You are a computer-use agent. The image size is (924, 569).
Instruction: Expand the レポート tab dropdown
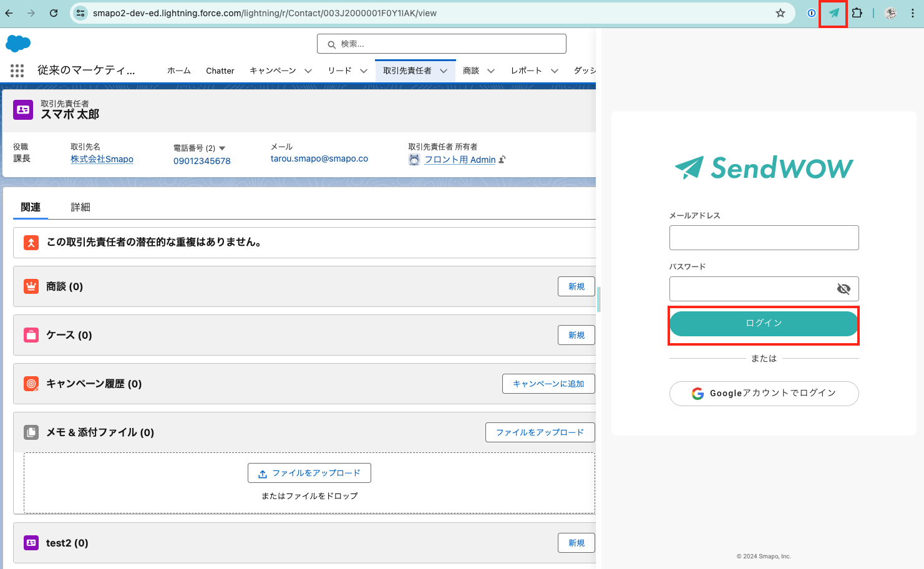(555, 71)
